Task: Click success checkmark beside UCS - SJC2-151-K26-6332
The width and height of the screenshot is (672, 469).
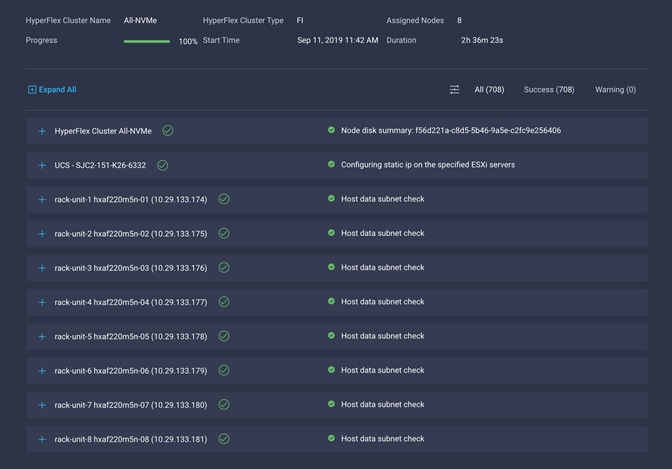Action: (162, 165)
